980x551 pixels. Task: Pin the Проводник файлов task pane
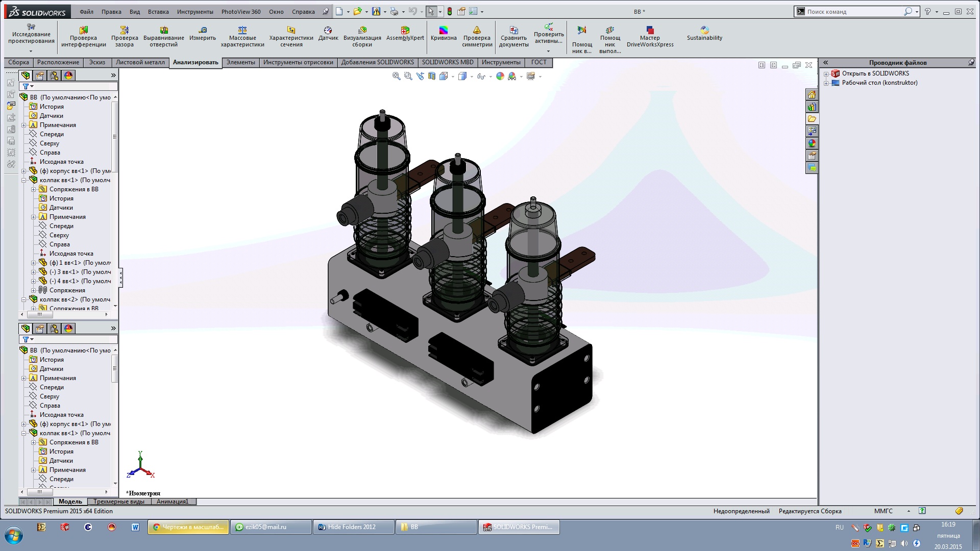pyautogui.click(x=971, y=62)
